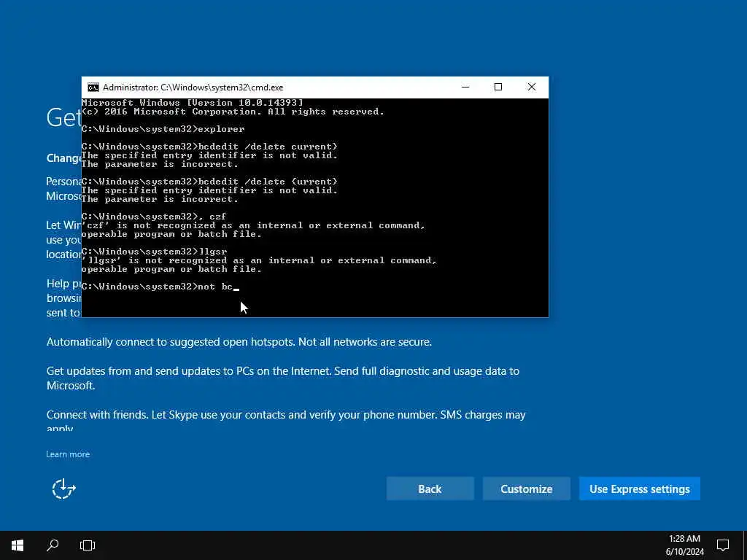The height and width of the screenshot is (560, 747).
Task: Minimize the cmd.exe window
Action: click(x=465, y=87)
